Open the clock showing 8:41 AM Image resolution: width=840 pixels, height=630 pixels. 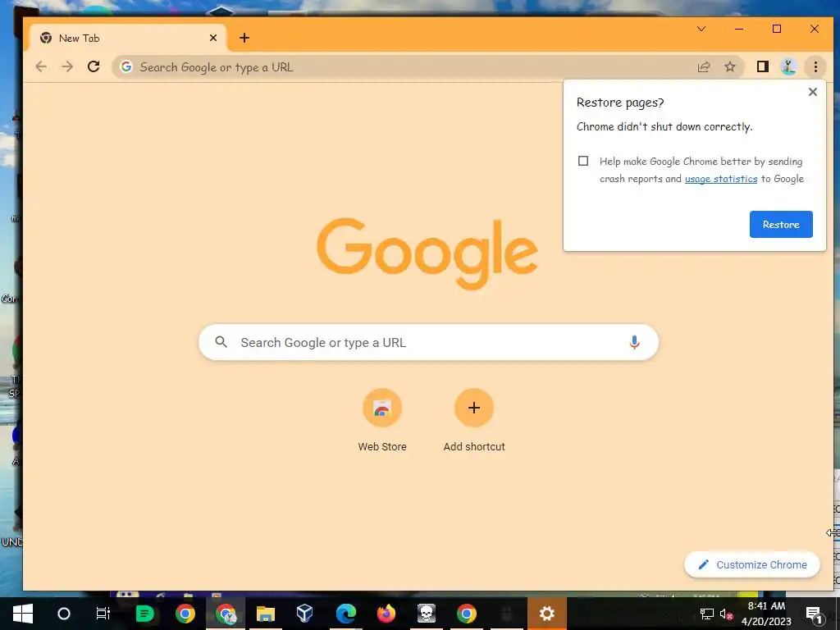(x=767, y=614)
